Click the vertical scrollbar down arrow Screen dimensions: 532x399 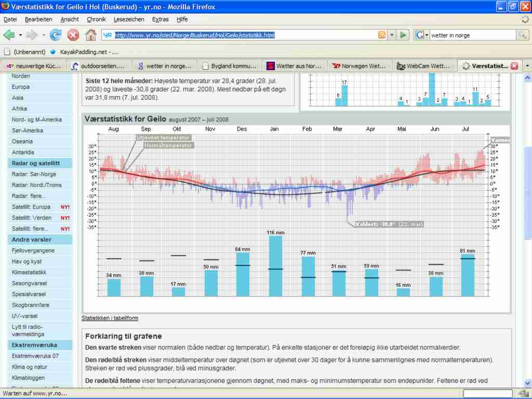527,382
